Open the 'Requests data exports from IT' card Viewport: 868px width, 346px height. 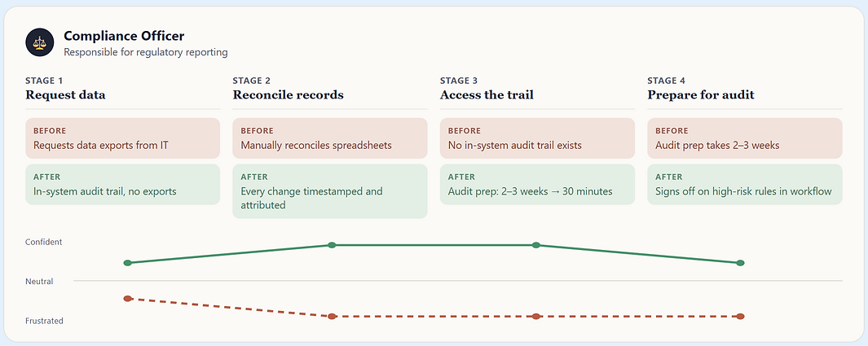(123, 138)
